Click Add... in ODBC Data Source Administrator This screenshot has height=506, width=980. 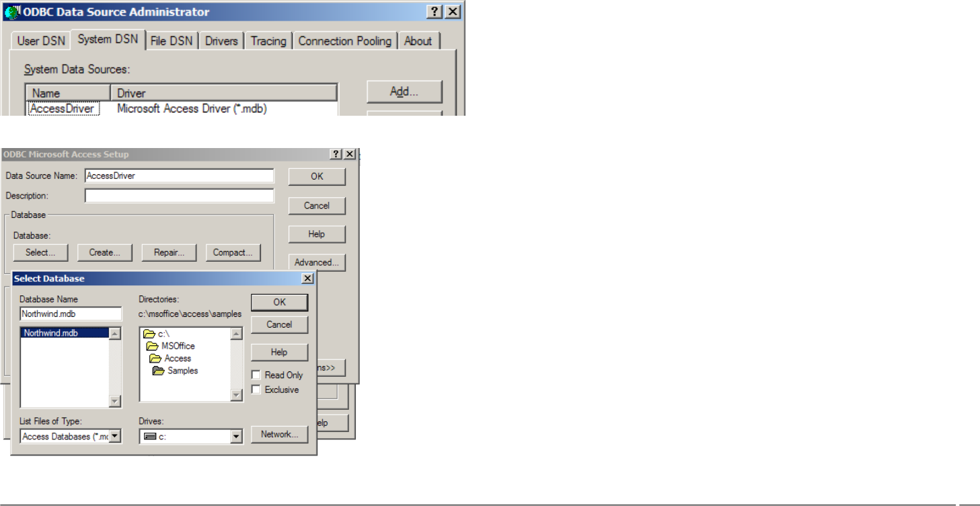click(404, 92)
